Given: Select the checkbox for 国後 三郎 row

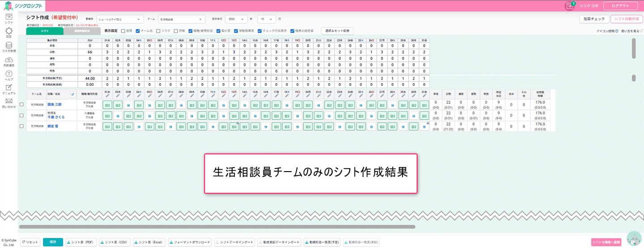Looking at the screenshot, I should (x=22, y=105).
